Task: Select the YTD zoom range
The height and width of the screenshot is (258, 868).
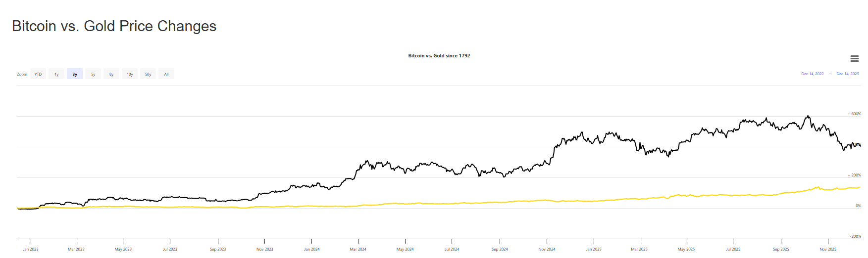Action: 38,74
